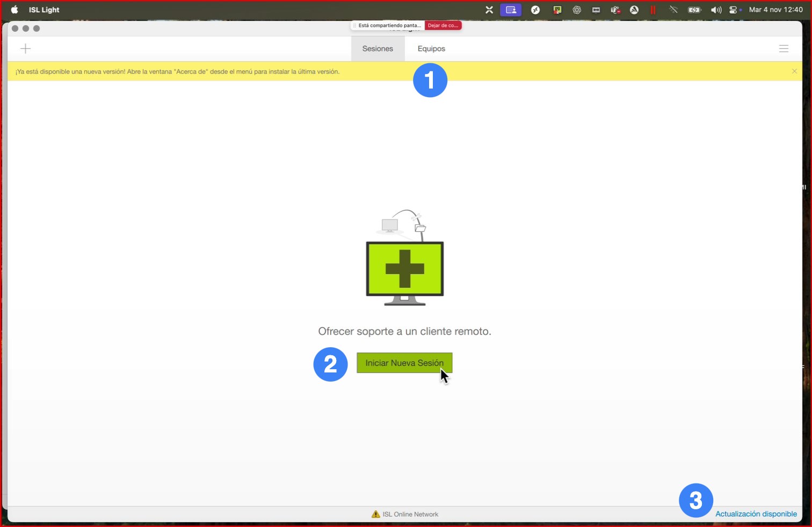Open the screen sharing menu bar icon
This screenshot has width=812, height=527.
click(511, 10)
